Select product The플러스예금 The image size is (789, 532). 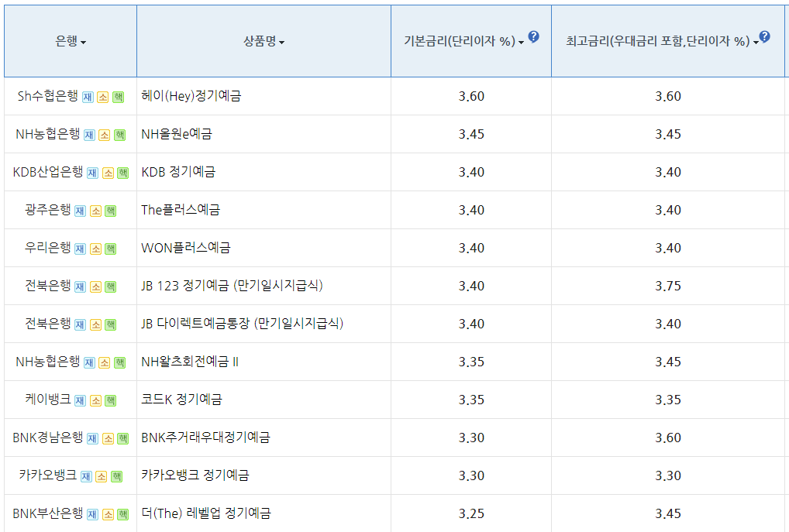(181, 210)
